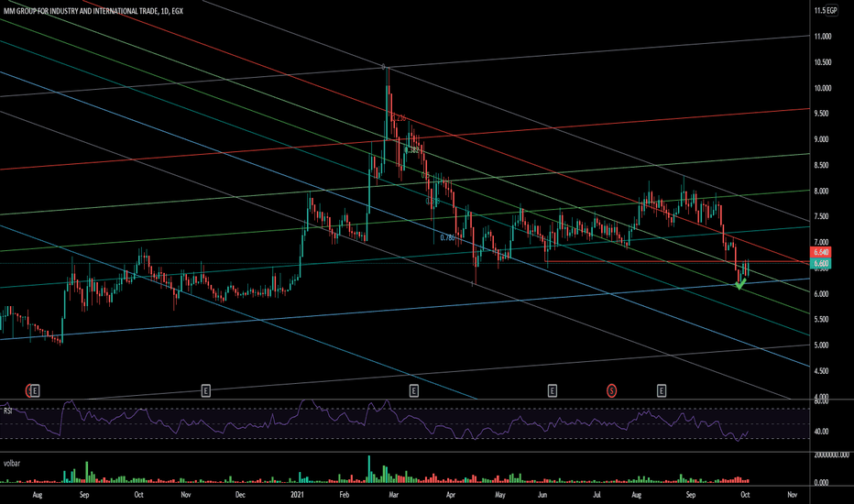The image size is (854, 504).
Task: Click the 0.000 volume scale label
Action: point(821,482)
